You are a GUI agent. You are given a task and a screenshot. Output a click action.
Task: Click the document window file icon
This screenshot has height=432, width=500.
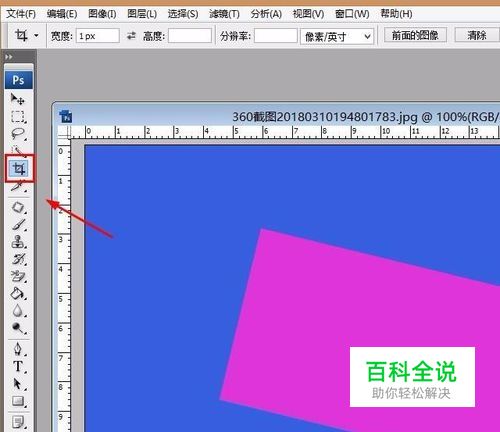tap(66, 116)
